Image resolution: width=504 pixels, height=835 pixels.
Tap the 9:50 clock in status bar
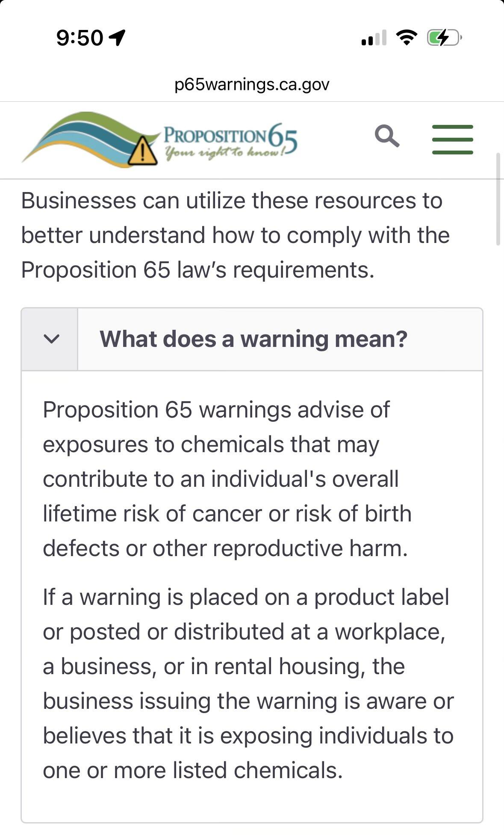click(80, 38)
